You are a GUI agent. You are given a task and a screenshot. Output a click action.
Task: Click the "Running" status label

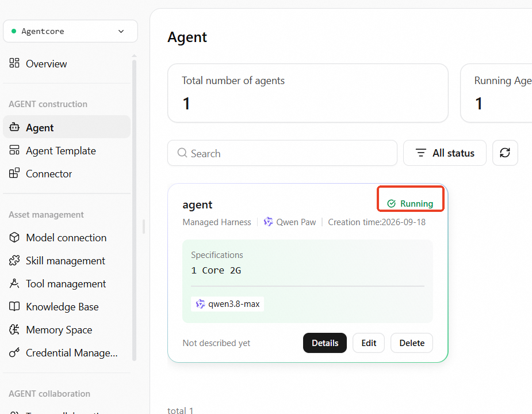416,203
